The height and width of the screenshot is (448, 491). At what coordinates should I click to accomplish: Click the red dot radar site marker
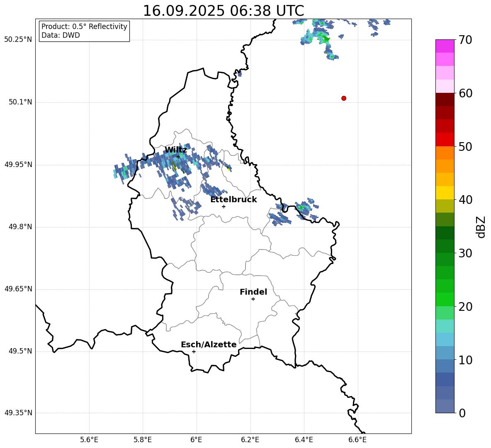344,98
